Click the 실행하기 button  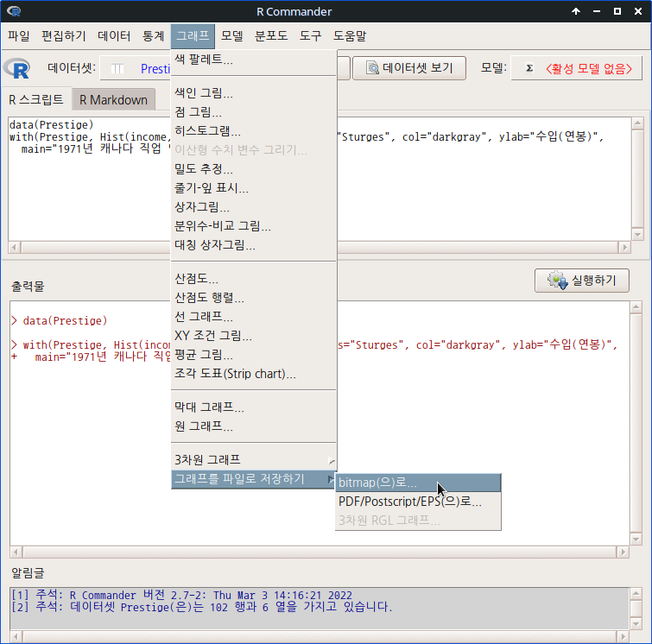582,281
